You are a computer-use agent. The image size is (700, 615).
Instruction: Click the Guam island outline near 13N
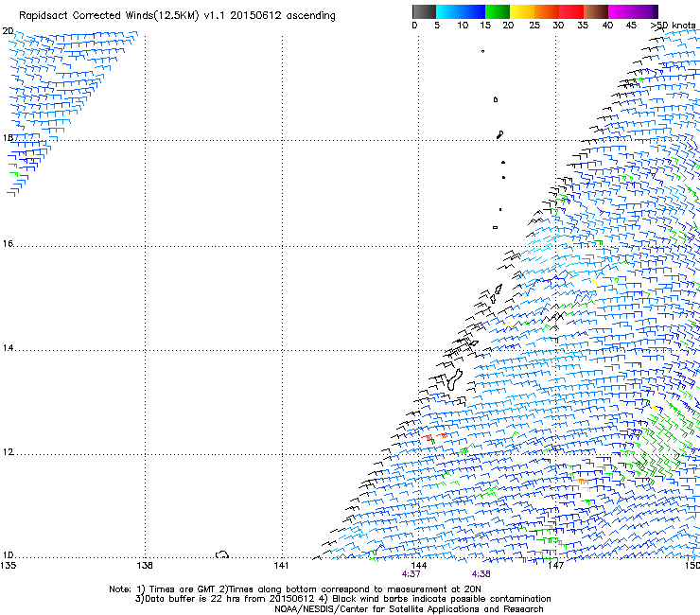coord(454,379)
